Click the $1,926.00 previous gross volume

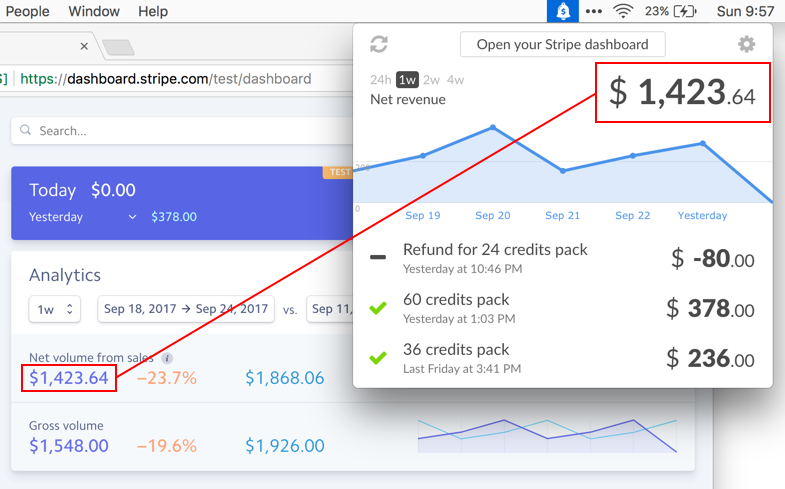(284, 445)
